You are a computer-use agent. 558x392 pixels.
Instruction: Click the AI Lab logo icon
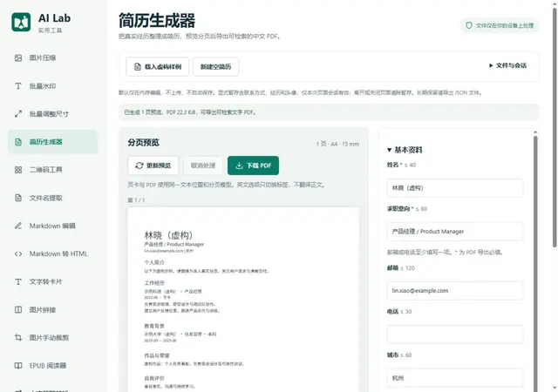[x=21, y=22]
